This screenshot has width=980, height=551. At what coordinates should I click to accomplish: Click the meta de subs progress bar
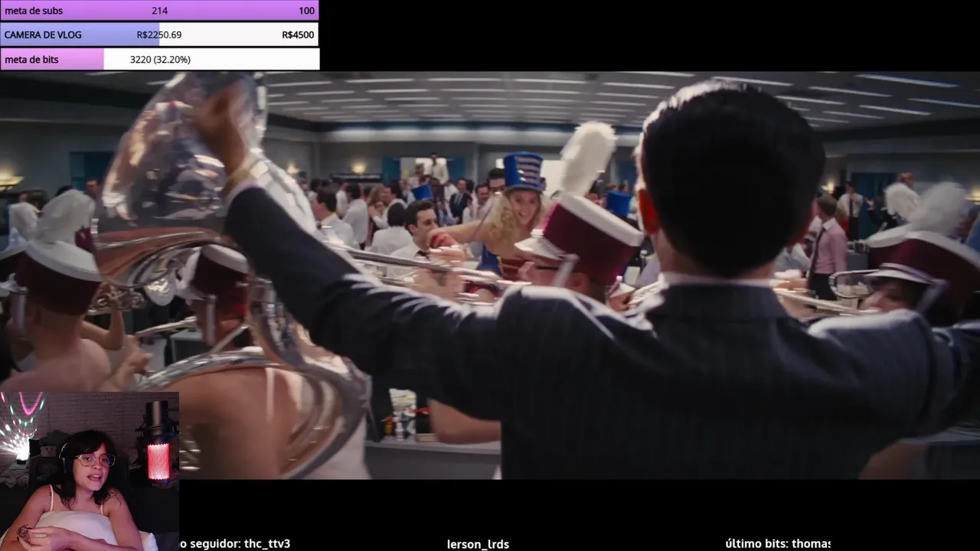click(x=159, y=11)
